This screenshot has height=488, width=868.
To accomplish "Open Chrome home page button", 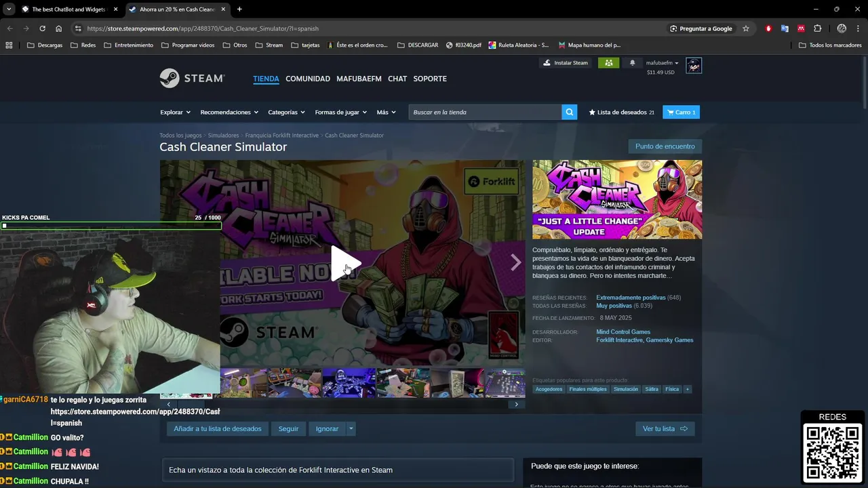I will 59,28.
